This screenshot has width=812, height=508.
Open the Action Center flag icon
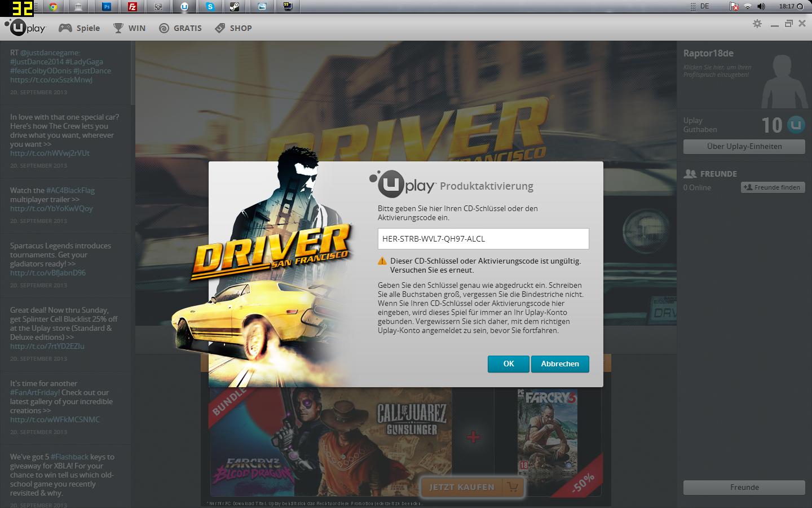pos(734,6)
